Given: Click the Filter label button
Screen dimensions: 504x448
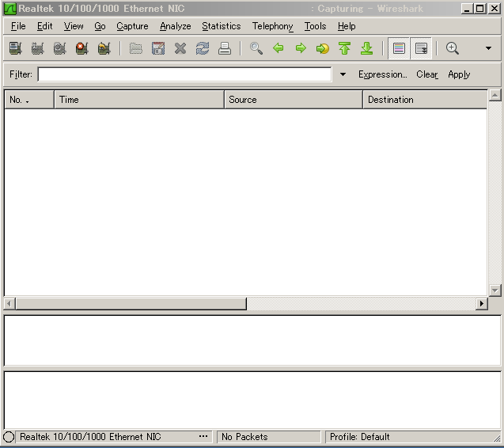Looking at the screenshot, I should pyautogui.click(x=21, y=74).
